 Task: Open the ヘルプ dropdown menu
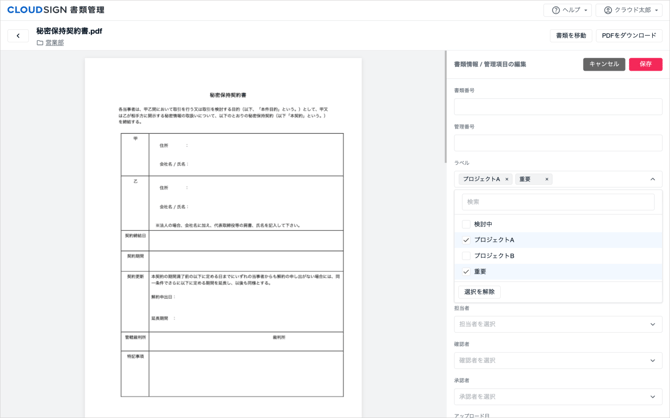pos(567,10)
